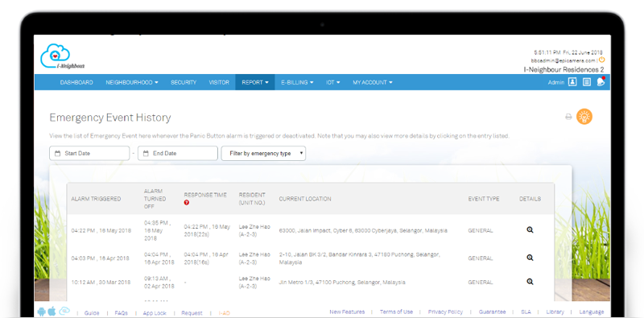Screen dimensions: 644x318
Task: Open the Security menu item
Action: click(x=184, y=82)
